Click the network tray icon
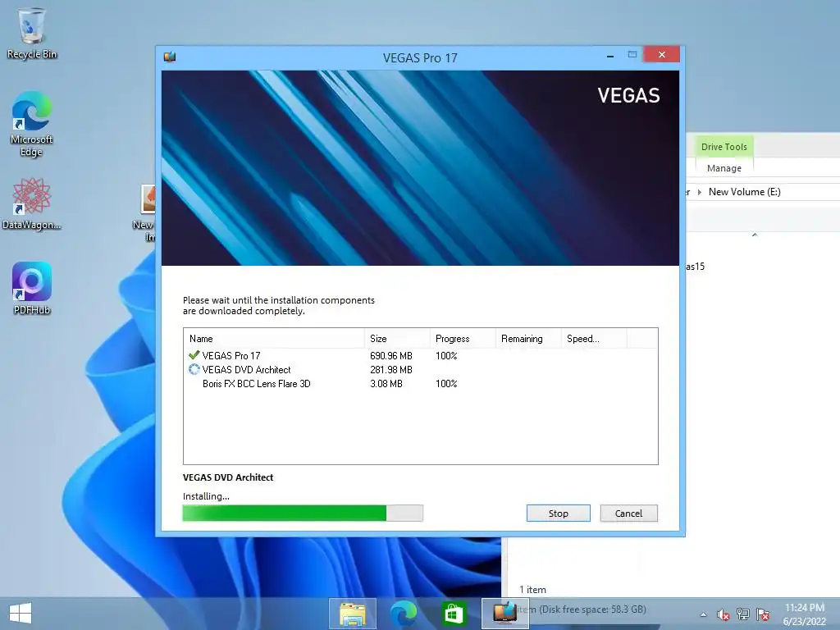Image resolution: width=840 pixels, height=630 pixels. [x=743, y=614]
